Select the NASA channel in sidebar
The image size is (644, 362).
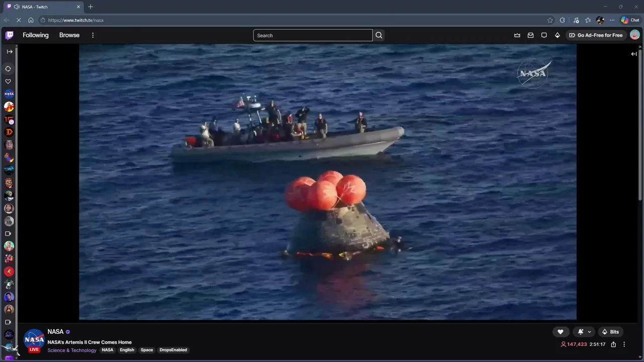(9, 94)
